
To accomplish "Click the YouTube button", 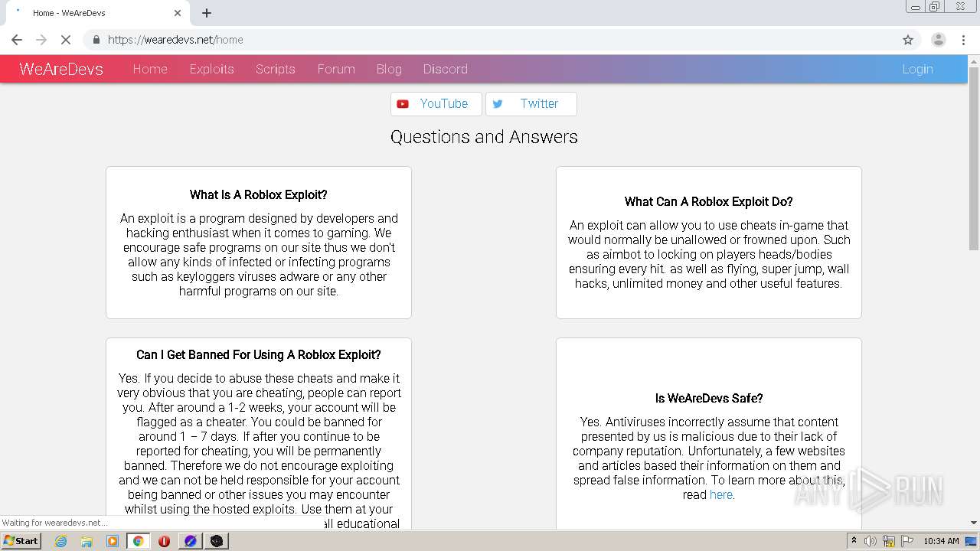I will [436, 104].
